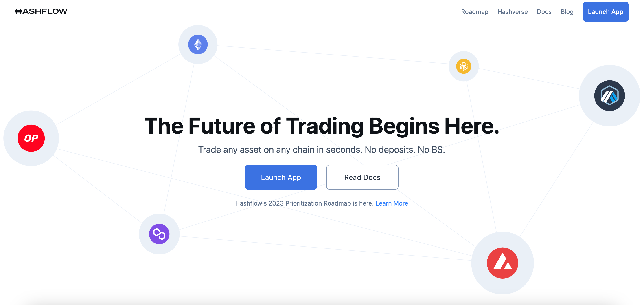
Task: Click the Hashflow logo icon top-left
Action: [41, 11]
